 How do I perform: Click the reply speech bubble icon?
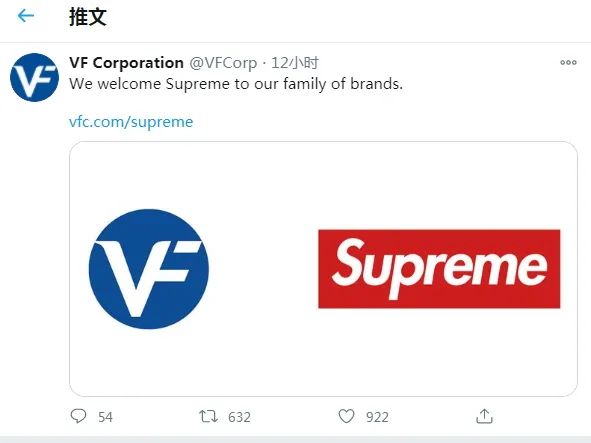[x=78, y=416]
